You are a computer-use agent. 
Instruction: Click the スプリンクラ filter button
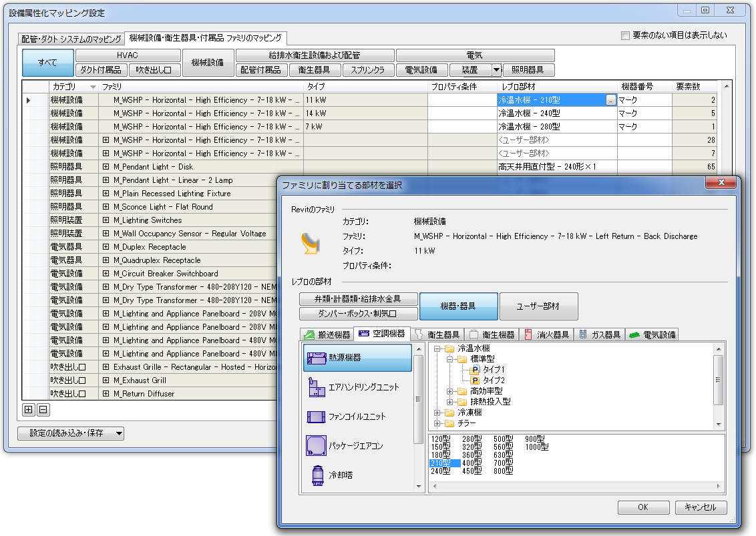coord(368,70)
